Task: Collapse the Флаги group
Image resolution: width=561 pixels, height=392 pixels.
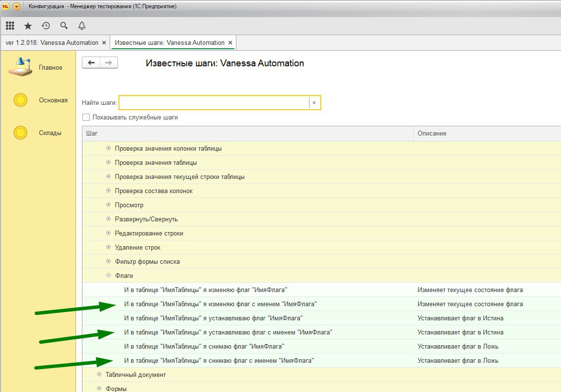Action: pyautogui.click(x=108, y=275)
